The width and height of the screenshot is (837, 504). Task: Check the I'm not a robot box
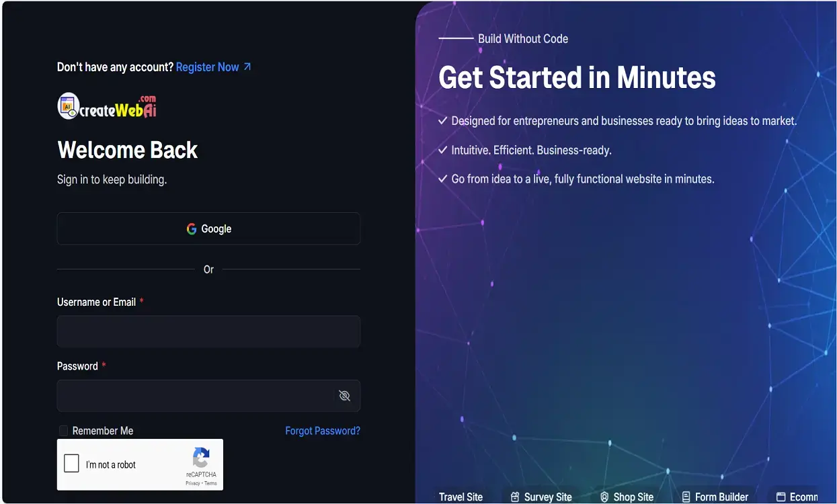(71, 464)
